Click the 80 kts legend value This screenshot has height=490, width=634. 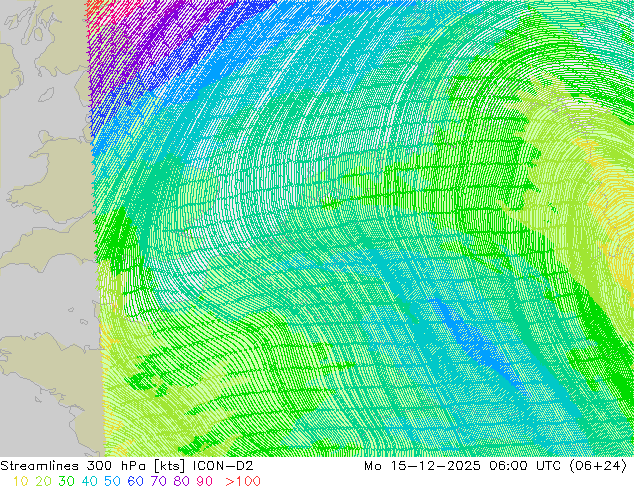pyautogui.click(x=182, y=481)
